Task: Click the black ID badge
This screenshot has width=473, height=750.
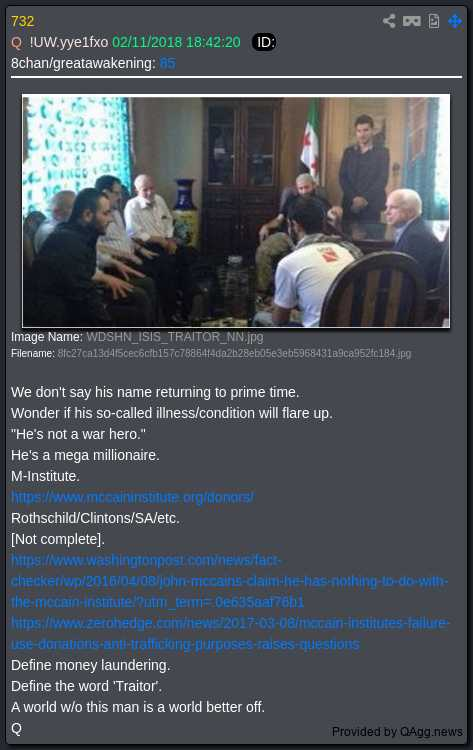Action: click(x=264, y=42)
